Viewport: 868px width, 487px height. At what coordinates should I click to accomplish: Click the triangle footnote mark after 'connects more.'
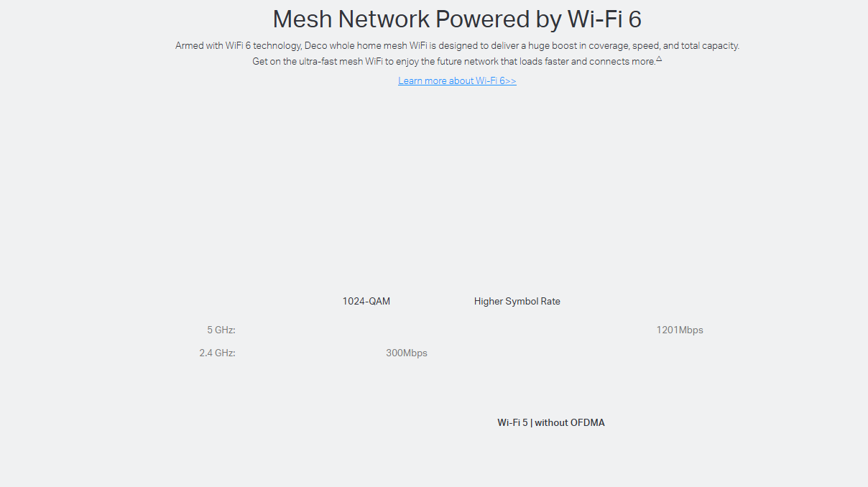coord(659,59)
